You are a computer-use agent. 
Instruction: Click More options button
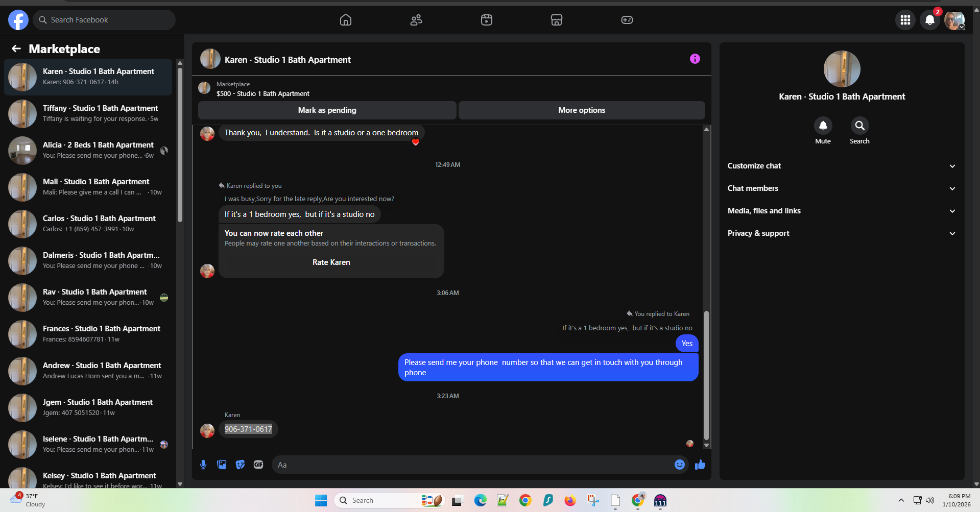click(582, 110)
